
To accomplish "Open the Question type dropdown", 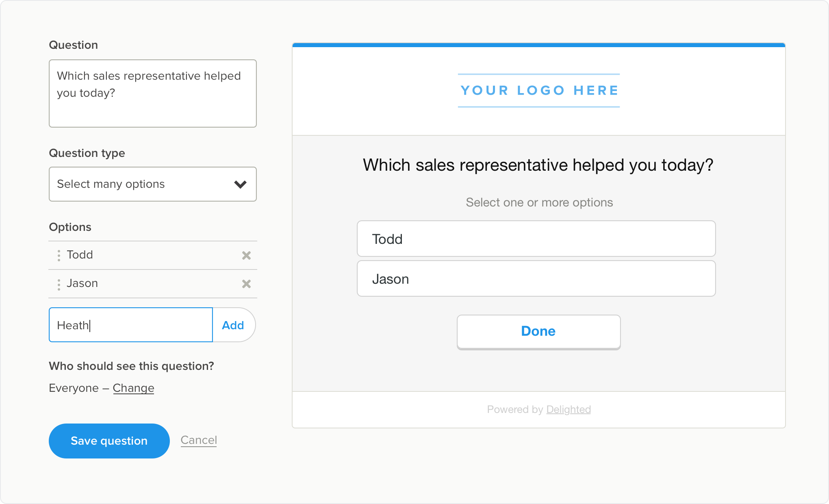I will [152, 184].
